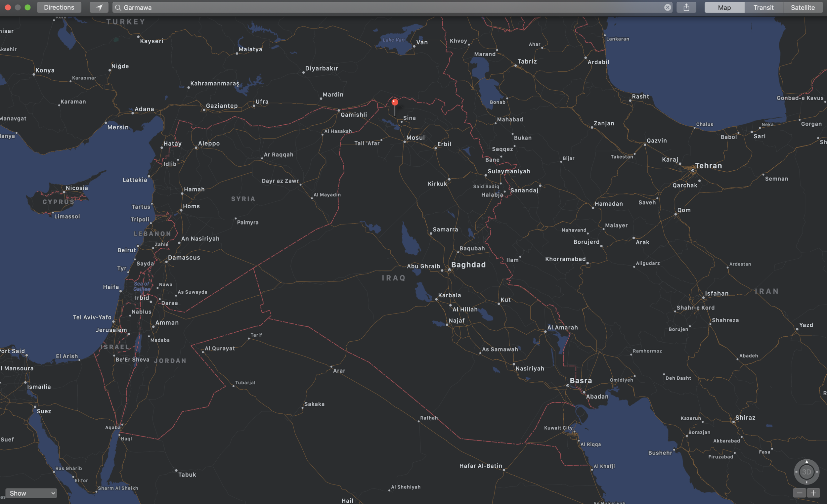Screen dimensions: 827x504
Task: Click the Baghdad city label
Action: tap(468, 265)
